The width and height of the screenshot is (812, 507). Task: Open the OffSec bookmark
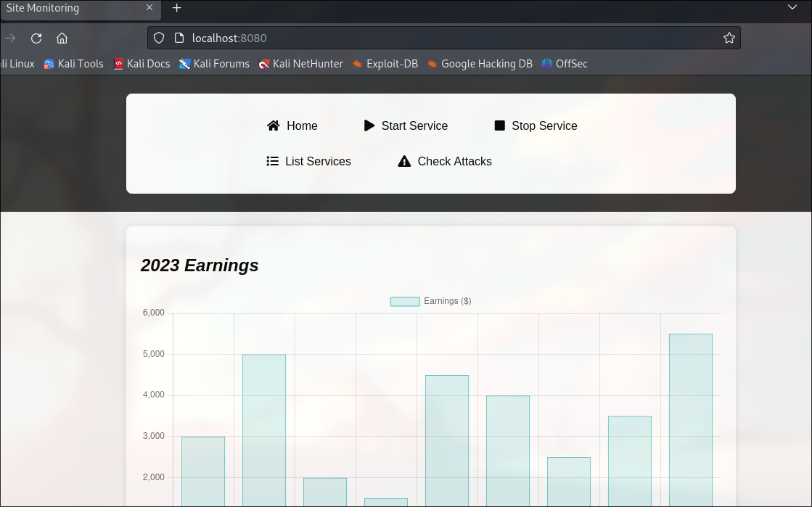tap(565, 64)
